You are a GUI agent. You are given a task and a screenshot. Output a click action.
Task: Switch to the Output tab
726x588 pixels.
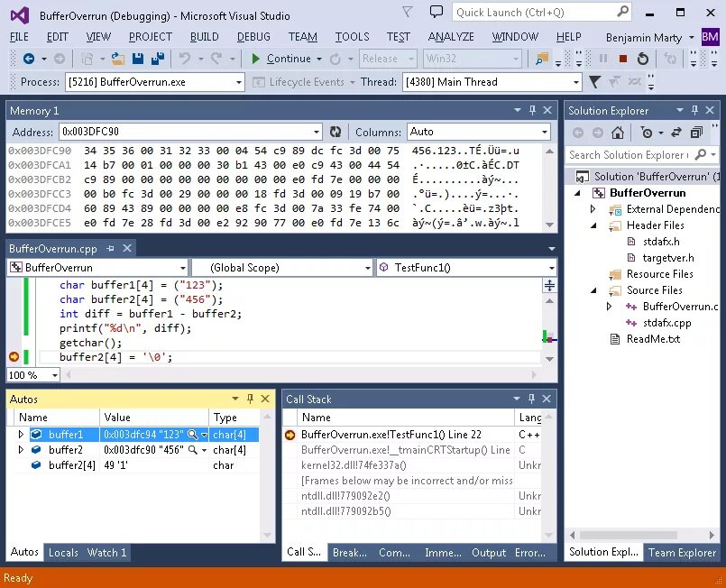(489, 552)
